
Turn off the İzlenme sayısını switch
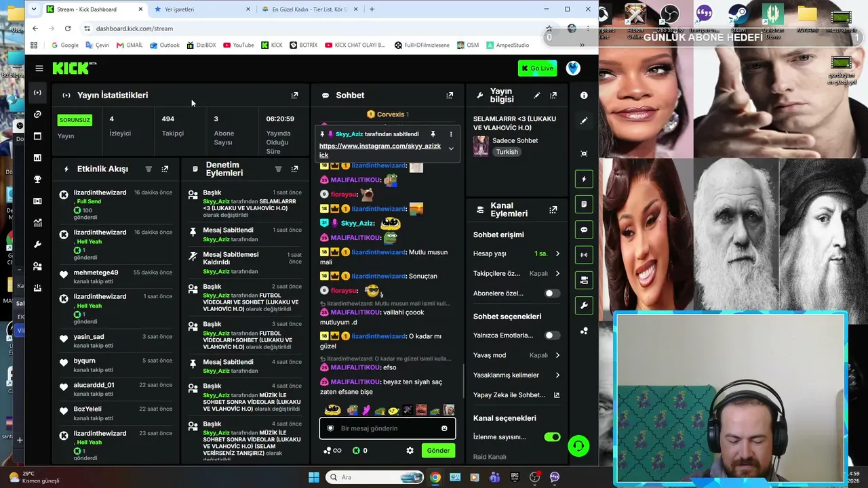tap(553, 437)
